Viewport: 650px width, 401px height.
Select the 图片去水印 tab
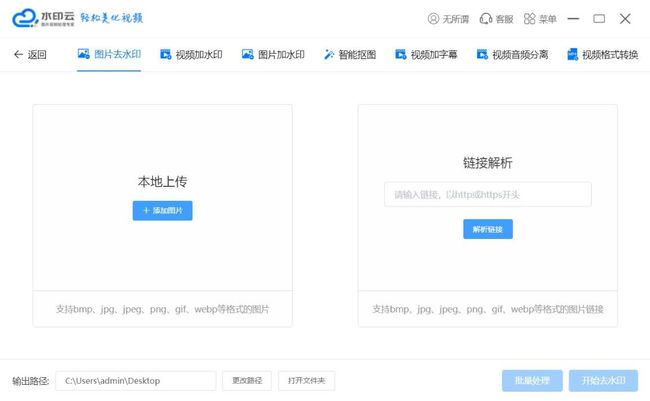(109, 54)
